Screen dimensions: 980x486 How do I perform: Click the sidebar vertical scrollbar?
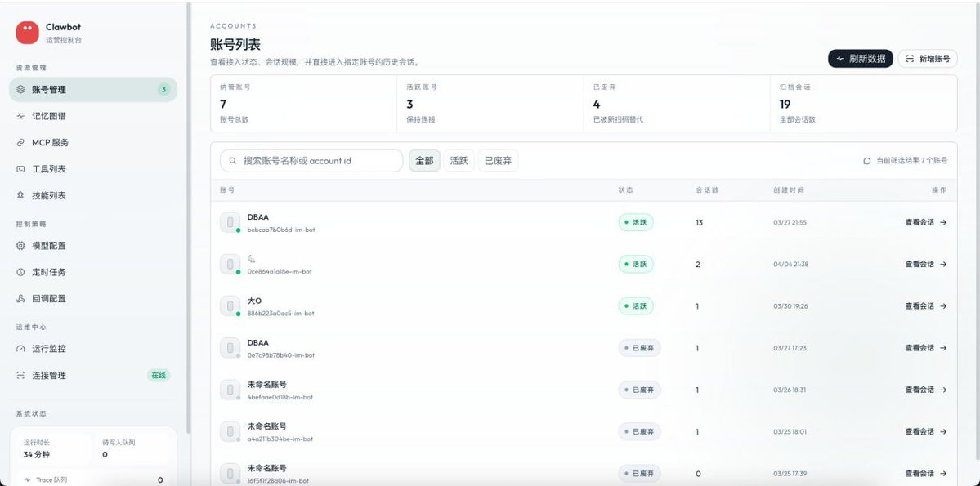(x=189, y=217)
